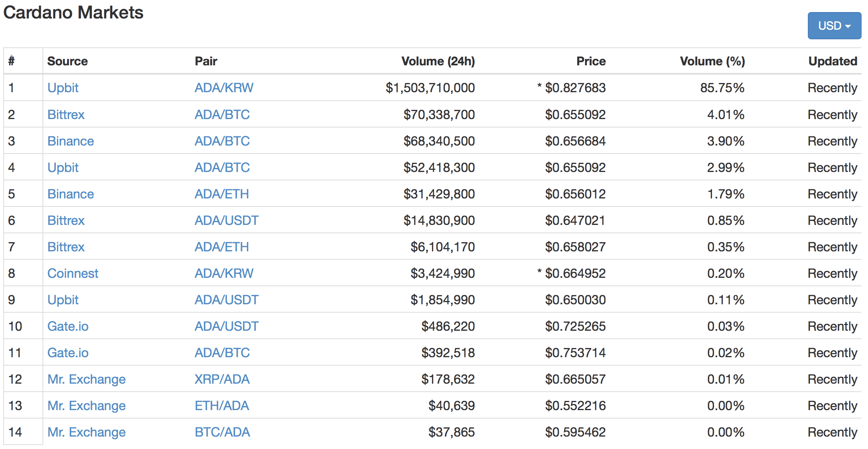Select the price value $0.656684
Screen dimensions: 868x449
click(575, 141)
